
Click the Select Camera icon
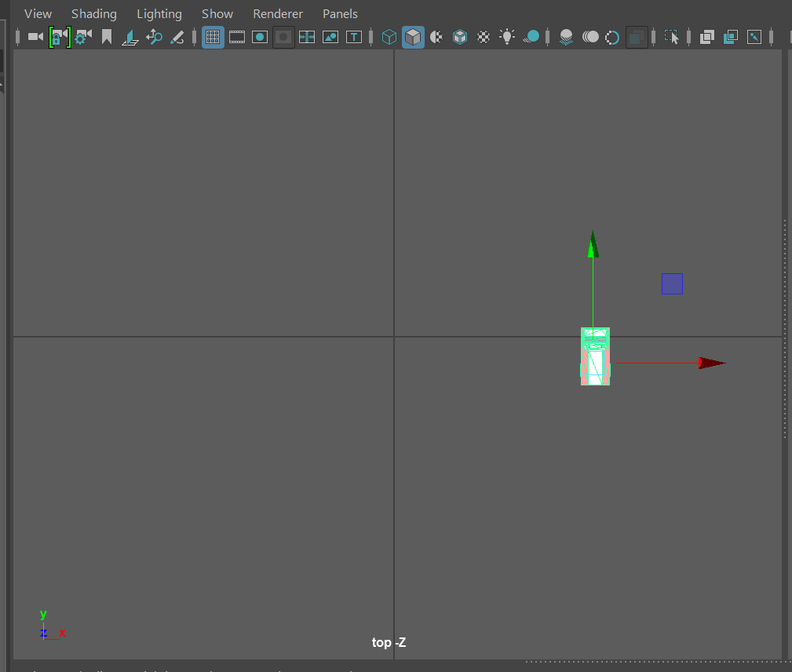coord(35,37)
